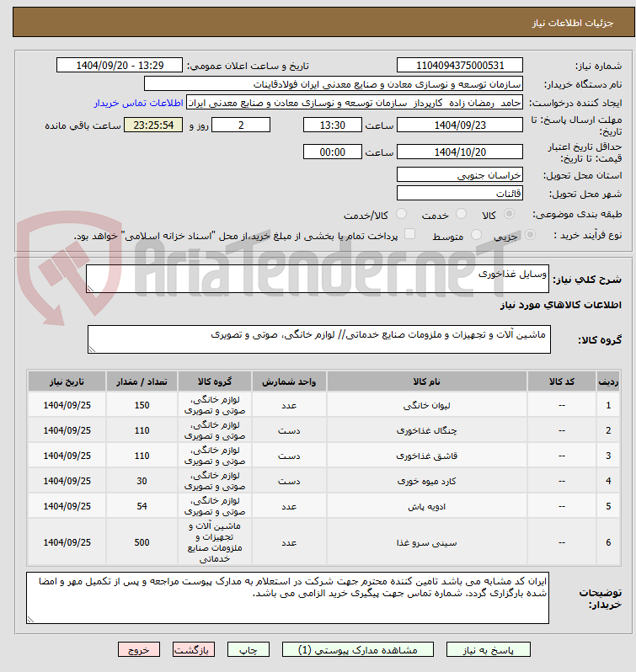Select the کالا radio button
The width and height of the screenshot is (636, 672).
509,213
